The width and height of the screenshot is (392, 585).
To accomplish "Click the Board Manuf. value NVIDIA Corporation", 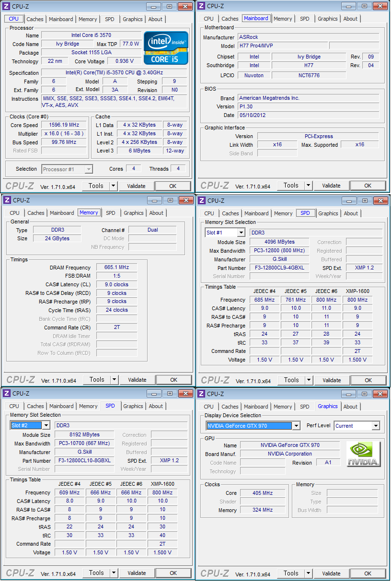I will 290,454.
